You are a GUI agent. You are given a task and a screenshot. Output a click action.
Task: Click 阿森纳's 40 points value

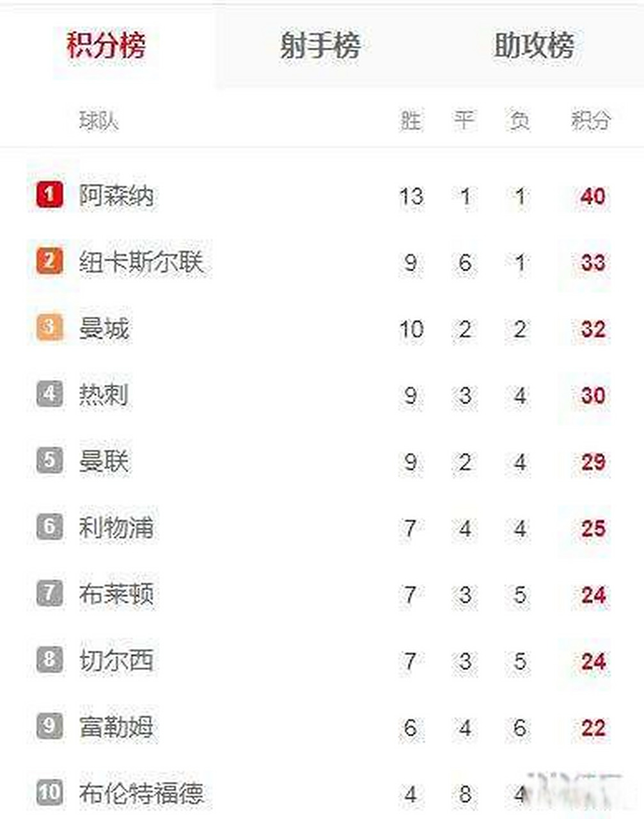[592, 196]
